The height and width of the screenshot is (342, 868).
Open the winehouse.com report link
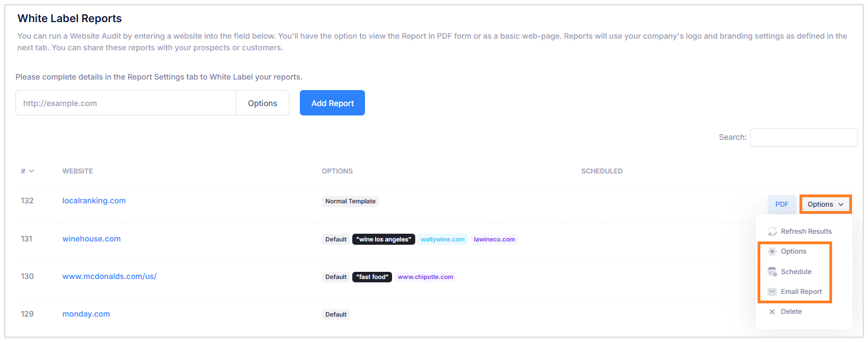pos(92,239)
